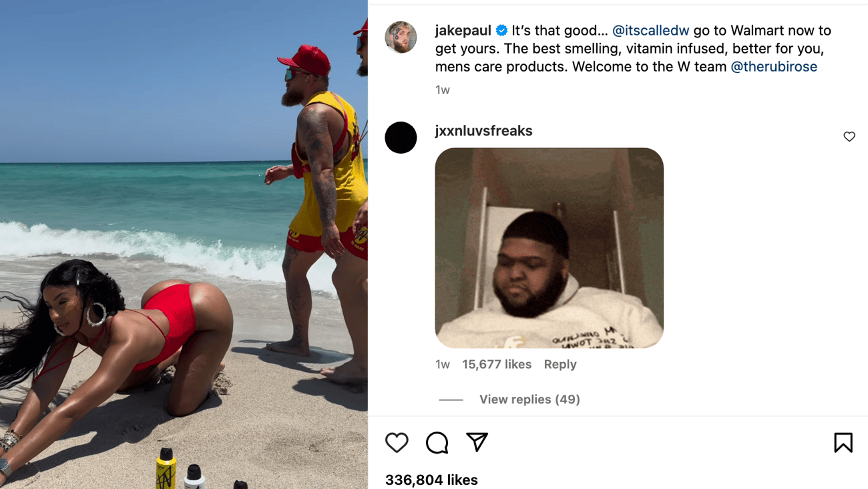View the 336,804 likes list
The height and width of the screenshot is (489, 868).
coord(431,480)
